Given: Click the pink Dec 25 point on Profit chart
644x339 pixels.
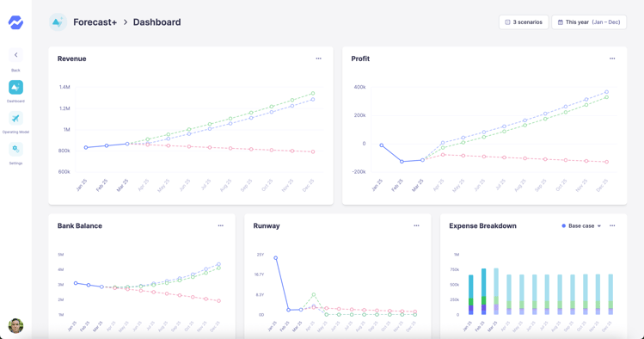Looking at the screenshot, I should point(607,162).
